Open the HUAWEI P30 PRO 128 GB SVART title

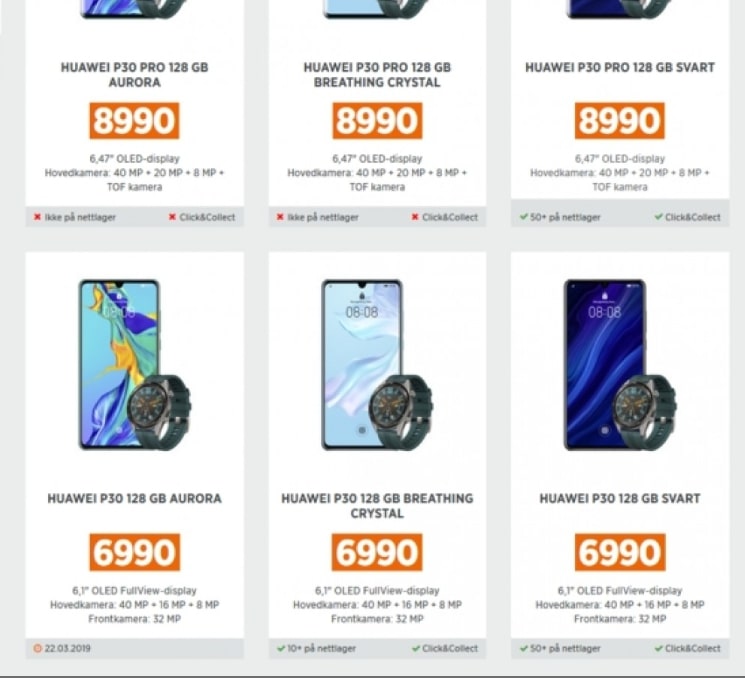click(620, 67)
